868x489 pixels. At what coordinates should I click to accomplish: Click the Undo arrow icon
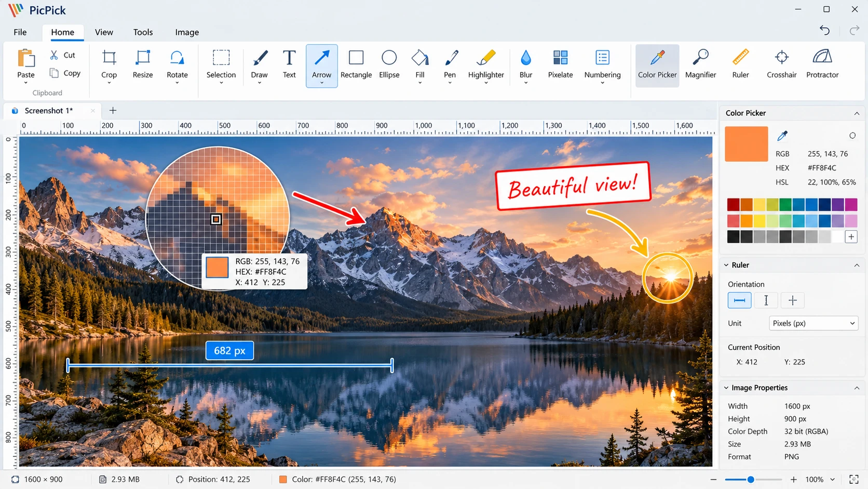(824, 31)
